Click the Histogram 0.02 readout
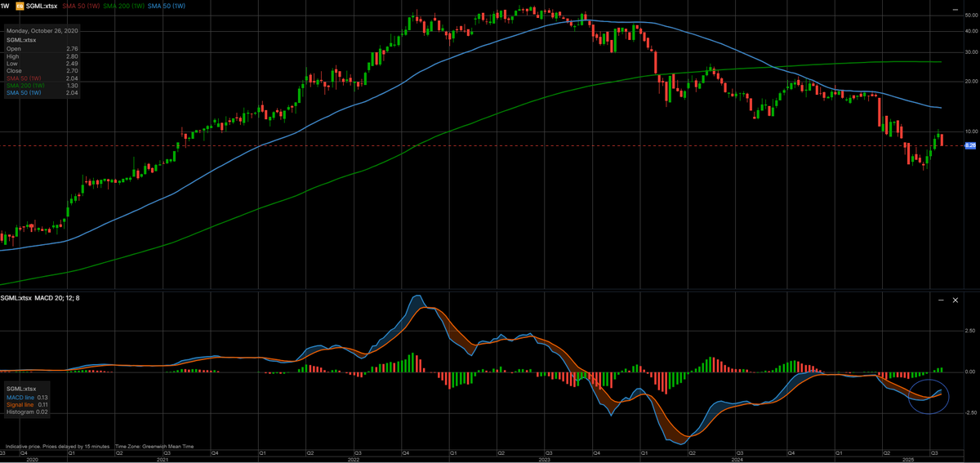This screenshot has width=980, height=463. (28, 412)
